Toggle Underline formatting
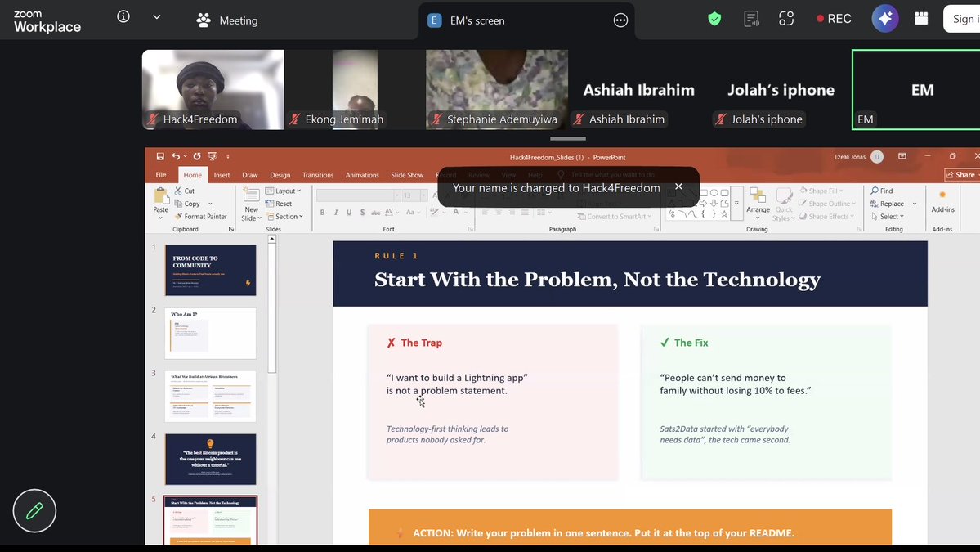 (349, 213)
